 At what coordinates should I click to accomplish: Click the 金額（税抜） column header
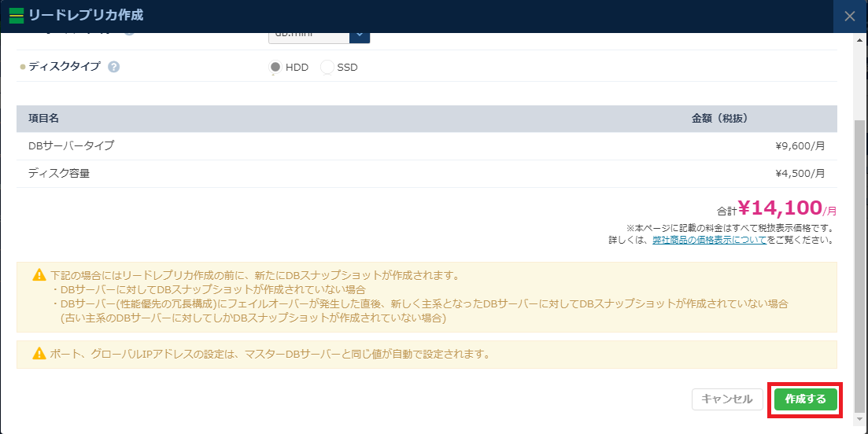719,118
